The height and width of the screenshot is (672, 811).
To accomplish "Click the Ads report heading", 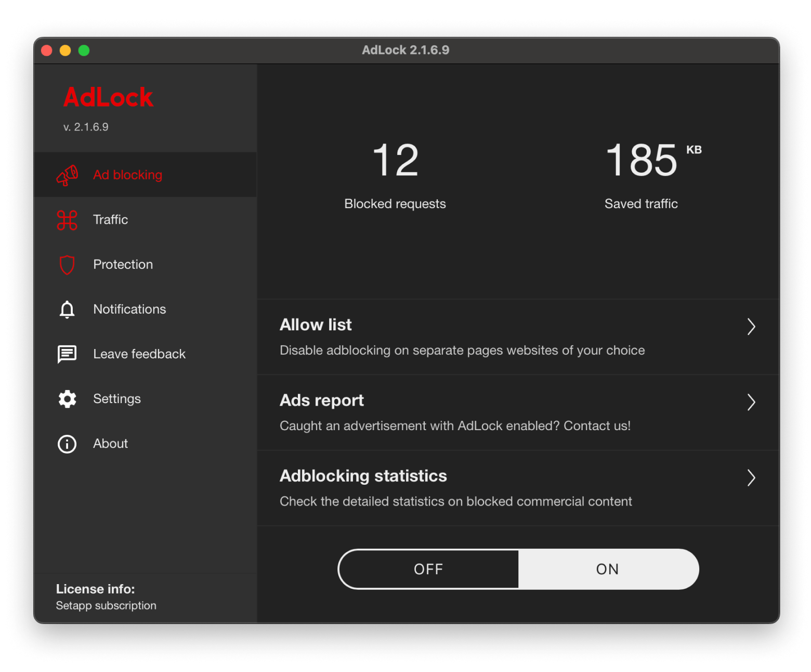I will point(322,400).
